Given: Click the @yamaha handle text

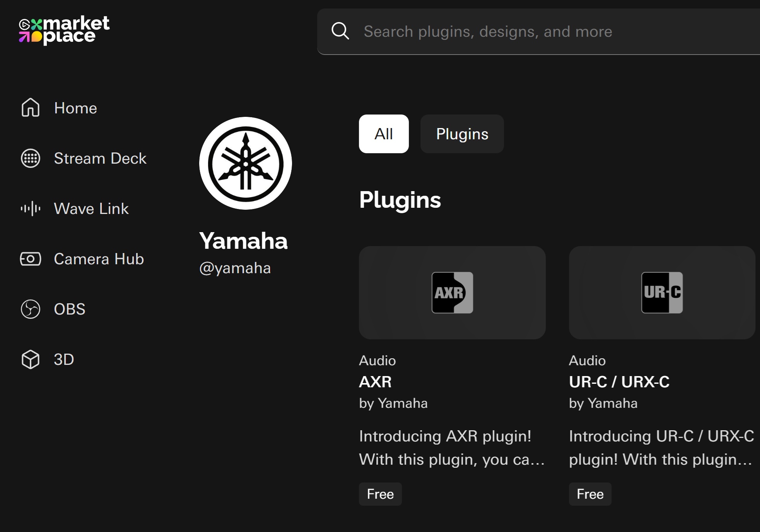Looking at the screenshot, I should point(235,268).
